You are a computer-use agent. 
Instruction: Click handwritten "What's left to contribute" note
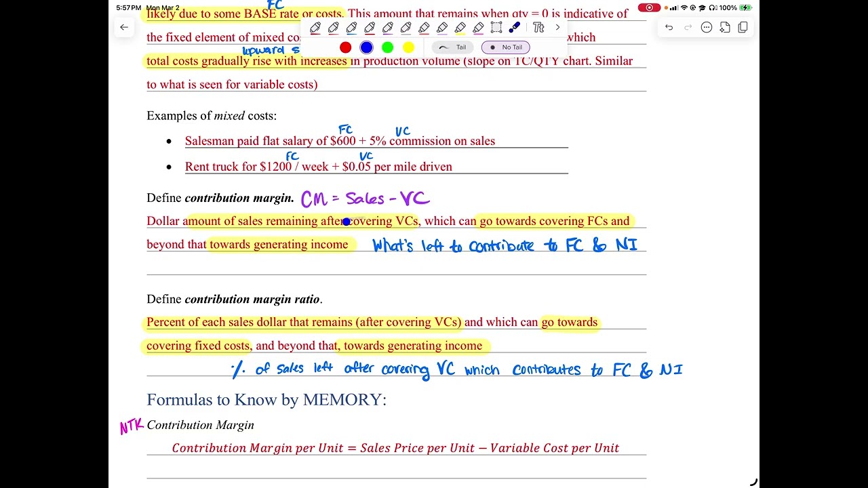(x=505, y=245)
